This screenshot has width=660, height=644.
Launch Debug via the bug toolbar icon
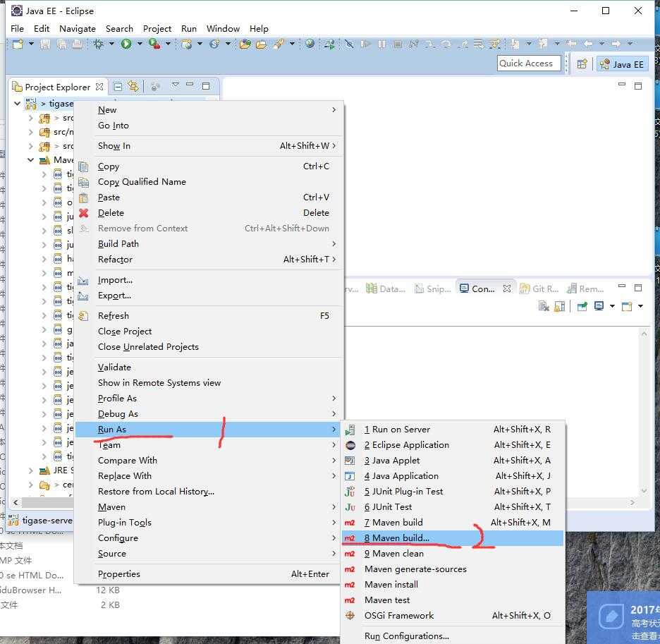(x=99, y=44)
